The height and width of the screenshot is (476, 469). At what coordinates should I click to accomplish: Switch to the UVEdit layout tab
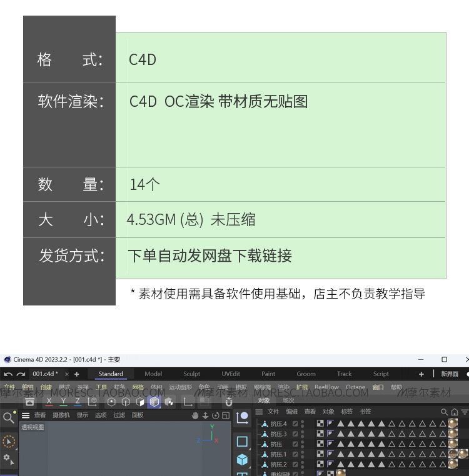[231, 374]
